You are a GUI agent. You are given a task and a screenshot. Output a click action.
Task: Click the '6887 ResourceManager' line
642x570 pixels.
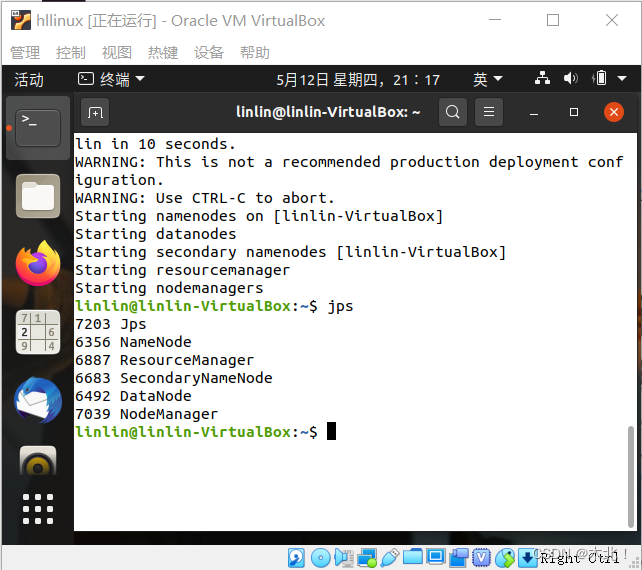tap(165, 360)
